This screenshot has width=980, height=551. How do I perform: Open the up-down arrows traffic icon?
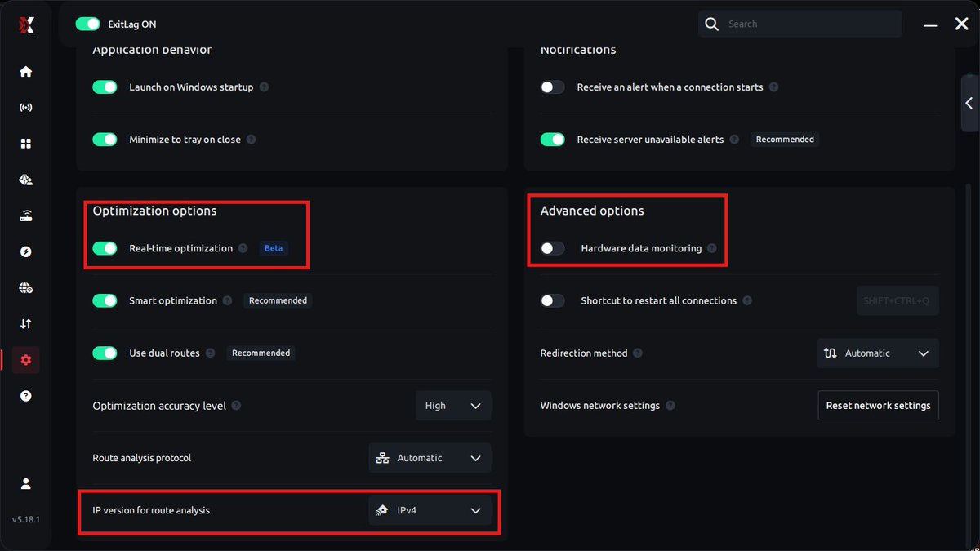(x=25, y=324)
